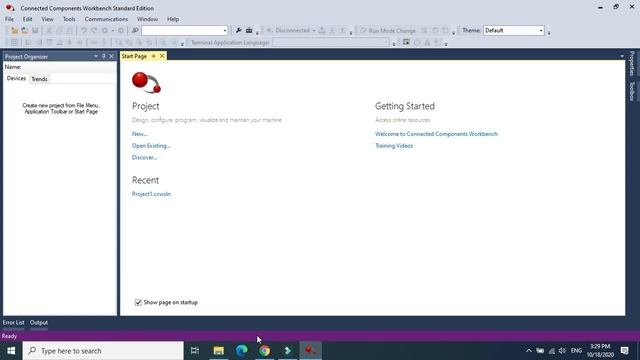Click the Windows taskbar search box
640x360 pixels.
[x=103, y=351]
